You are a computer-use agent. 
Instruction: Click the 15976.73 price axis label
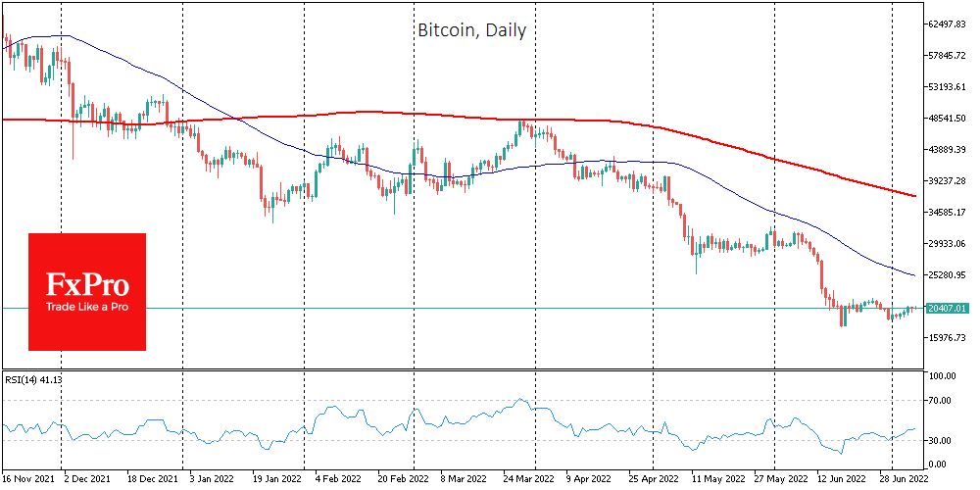(x=947, y=338)
